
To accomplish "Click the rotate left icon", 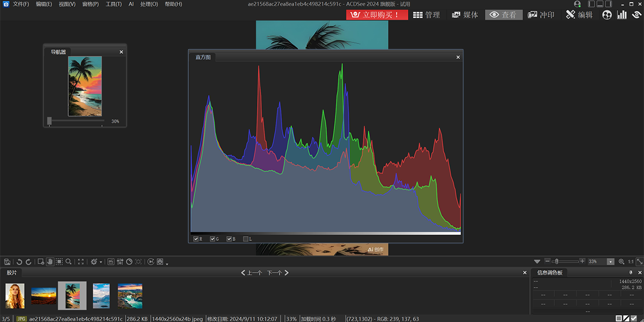I will click(x=19, y=261).
